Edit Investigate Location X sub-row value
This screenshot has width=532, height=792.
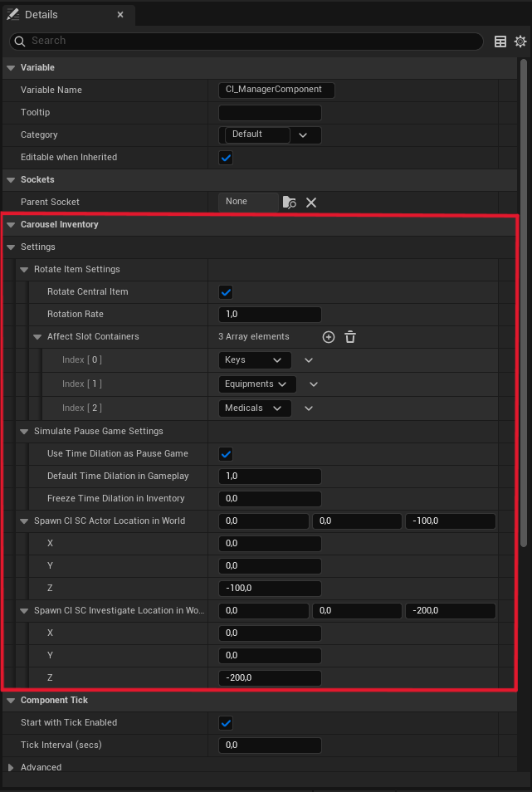coord(270,633)
